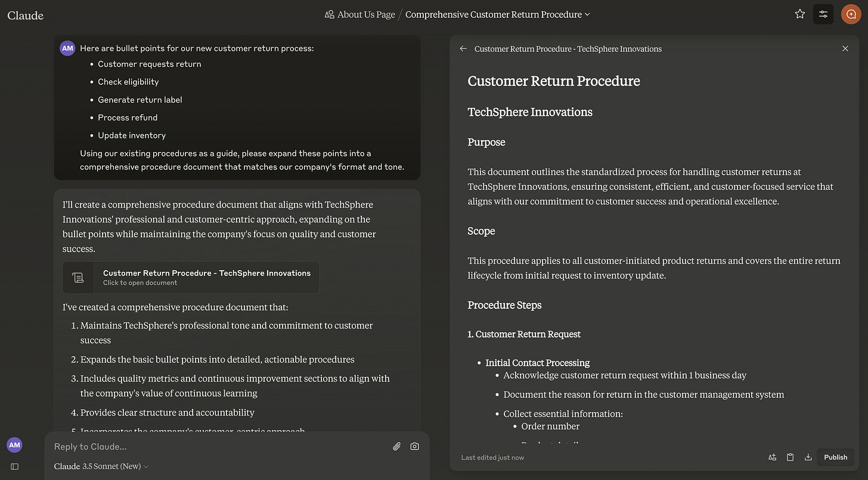Viewport: 868px width, 480px height.
Task: Click the project icon beside About Us Page
Action: [330, 14]
